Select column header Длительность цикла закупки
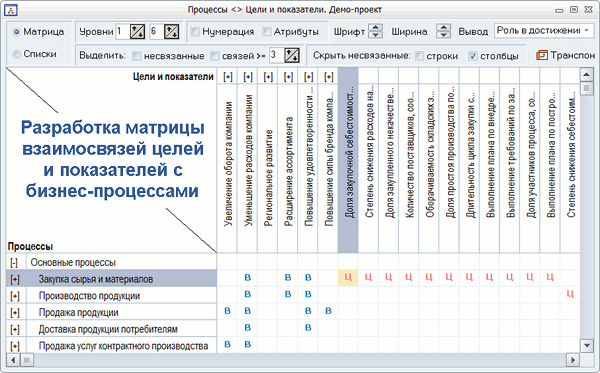The width and height of the screenshot is (600, 373). click(x=470, y=160)
